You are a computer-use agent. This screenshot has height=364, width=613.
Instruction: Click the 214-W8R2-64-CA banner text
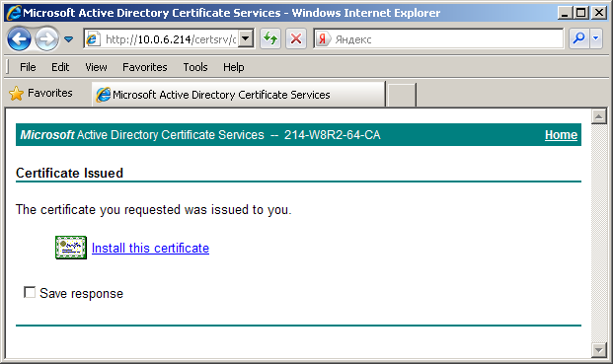[333, 135]
